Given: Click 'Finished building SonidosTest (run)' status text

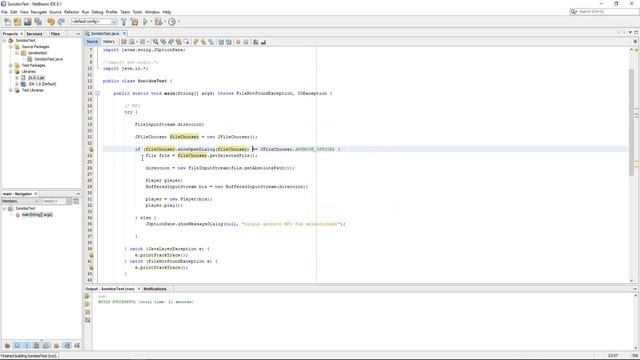Looking at the screenshot, I should click(x=29, y=356).
